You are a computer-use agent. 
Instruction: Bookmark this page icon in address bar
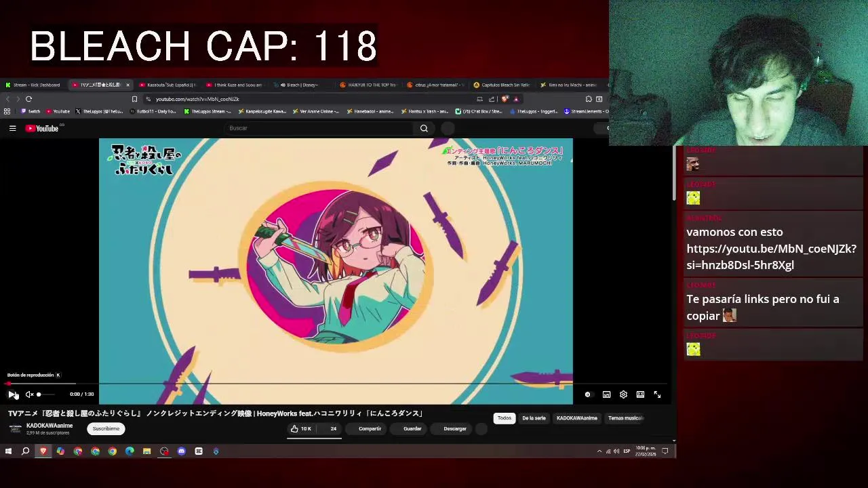tap(134, 99)
